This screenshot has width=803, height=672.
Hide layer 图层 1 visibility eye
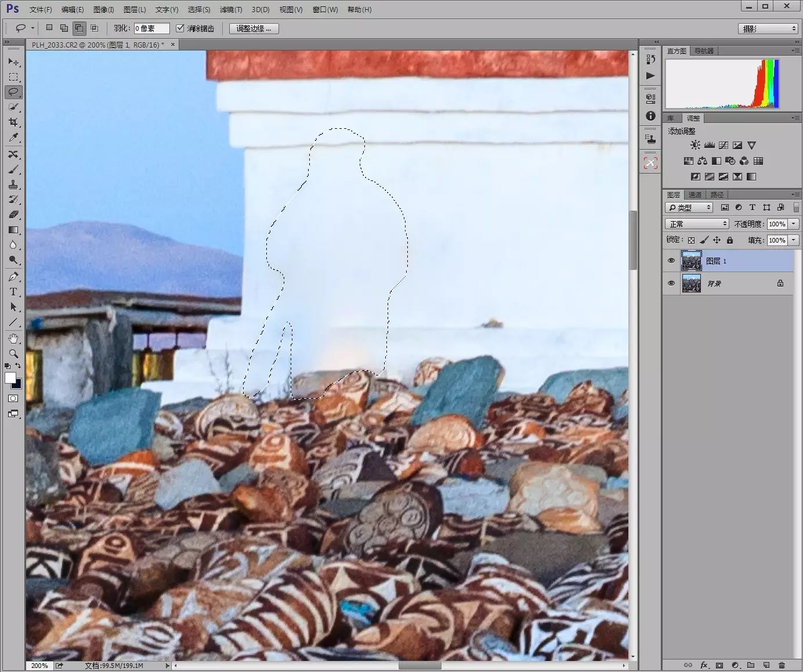[x=671, y=261]
